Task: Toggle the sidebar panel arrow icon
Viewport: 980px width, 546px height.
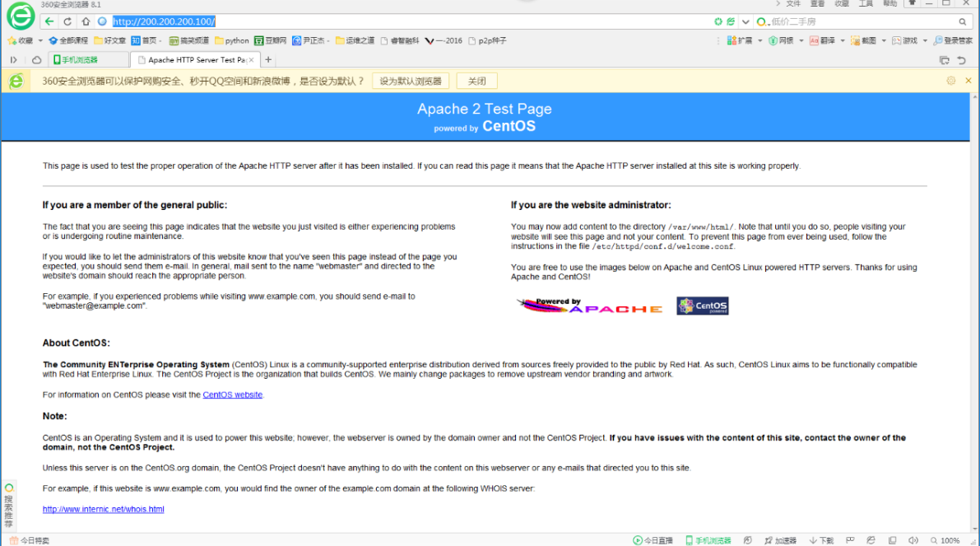Action: [13, 60]
